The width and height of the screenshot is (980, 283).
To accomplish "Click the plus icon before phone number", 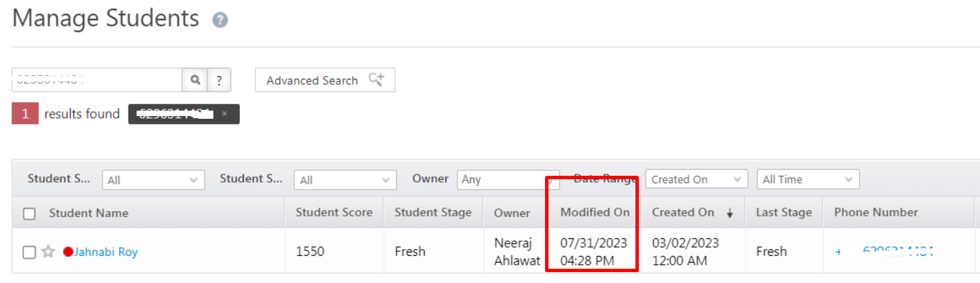I will tap(838, 252).
